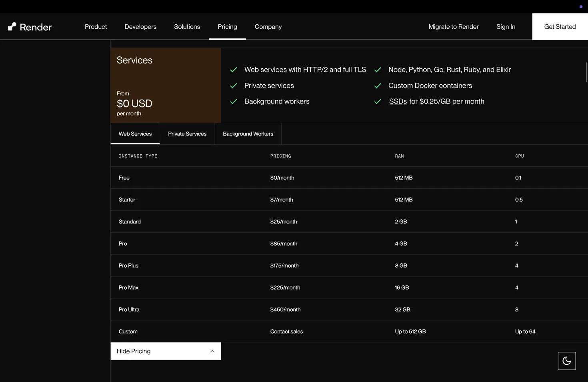This screenshot has height=382, width=588.
Task: Click the RAM column header
Action: coord(399,156)
